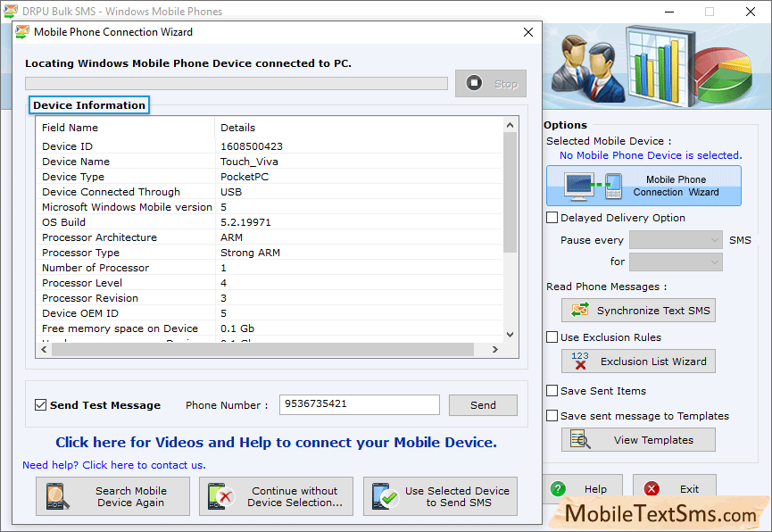
Task: Click the OS Build value 5.2.19971
Action: 245,222
